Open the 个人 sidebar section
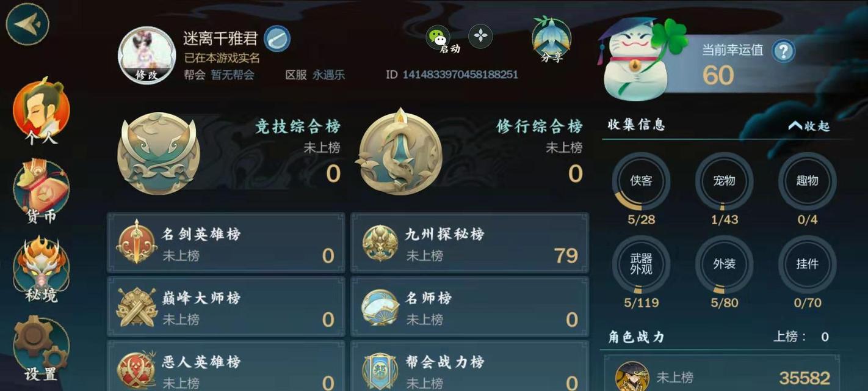 pyautogui.click(x=41, y=111)
